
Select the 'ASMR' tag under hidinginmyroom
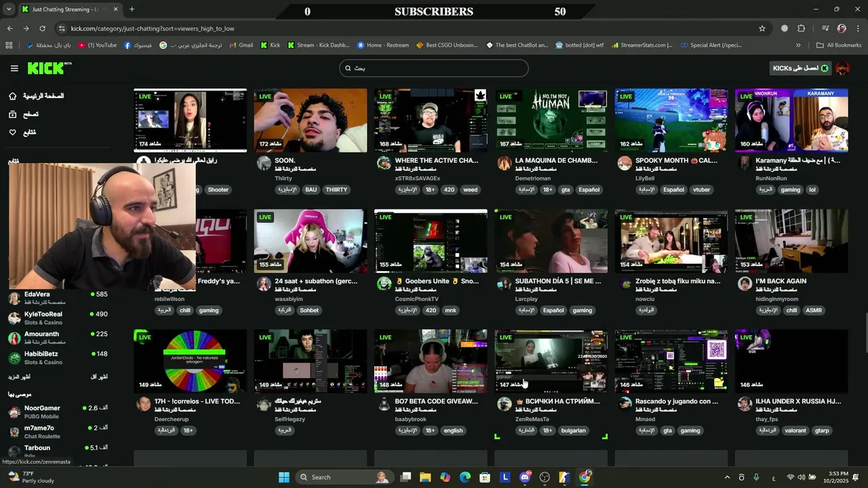[814, 310]
